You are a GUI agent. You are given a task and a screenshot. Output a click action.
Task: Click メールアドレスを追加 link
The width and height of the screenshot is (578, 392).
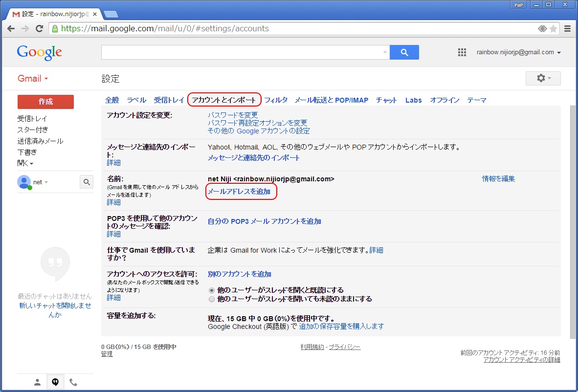[x=239, y=192]
